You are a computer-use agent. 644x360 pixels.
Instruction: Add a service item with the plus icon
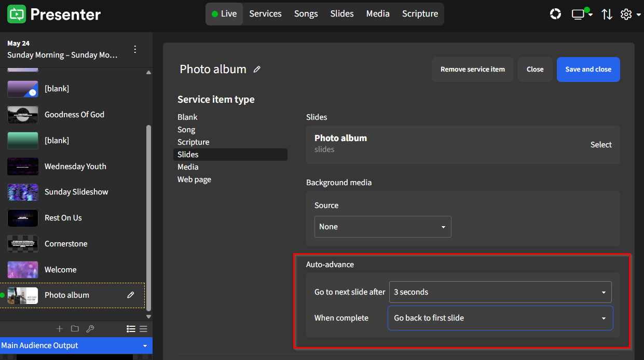59,328
